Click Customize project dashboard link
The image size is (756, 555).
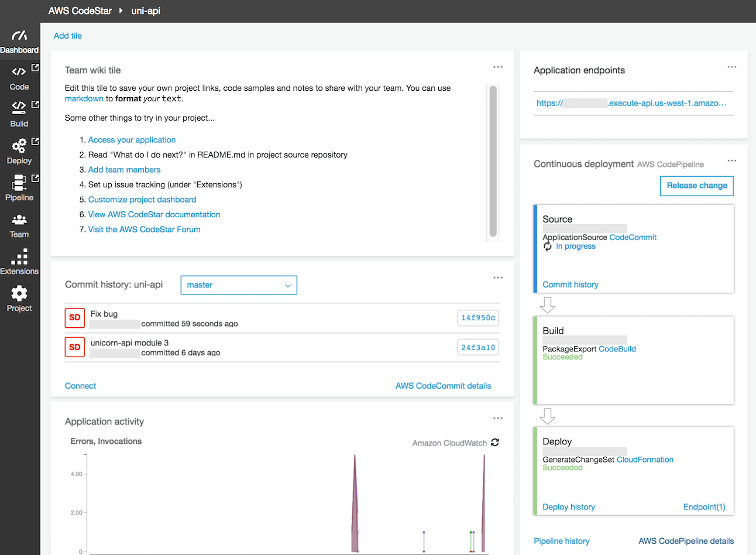[142, 200]
